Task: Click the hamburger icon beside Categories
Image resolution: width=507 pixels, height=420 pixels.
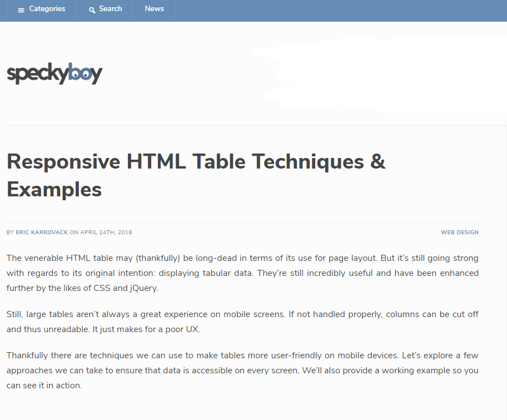Action: pos(21,11)
